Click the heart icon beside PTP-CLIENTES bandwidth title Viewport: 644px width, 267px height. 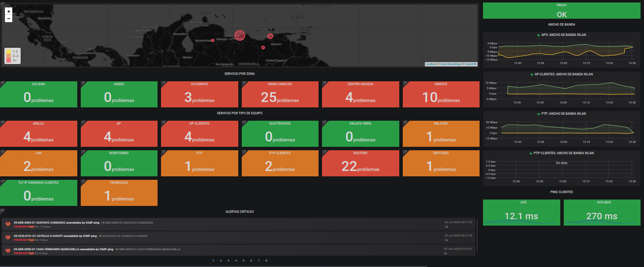click(531, 153)
